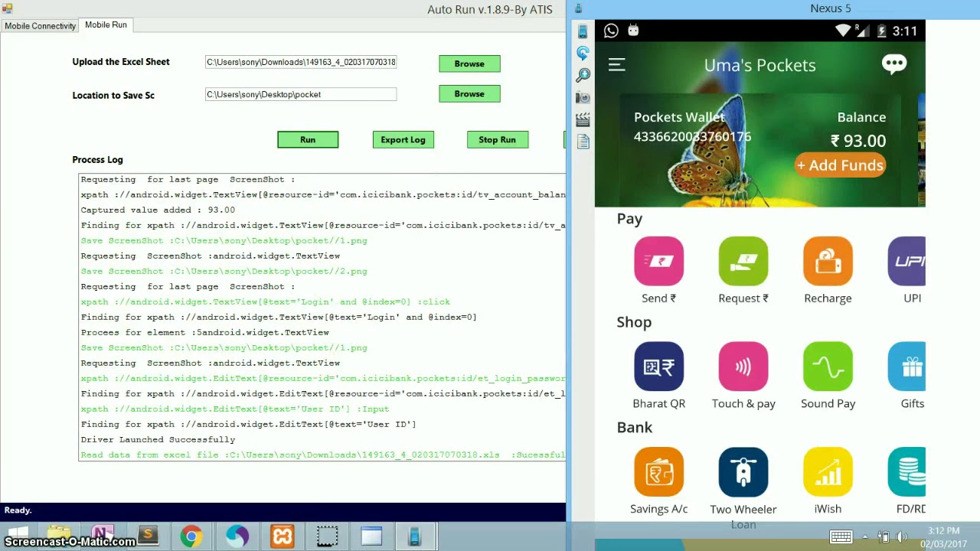
Task: Click the Stop Run button
Action: 497,139
